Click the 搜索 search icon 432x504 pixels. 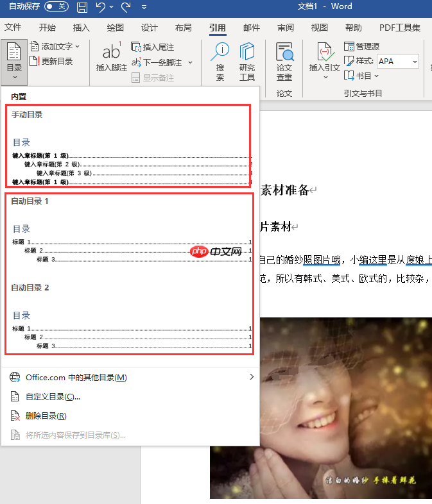[x=220, y=52]
